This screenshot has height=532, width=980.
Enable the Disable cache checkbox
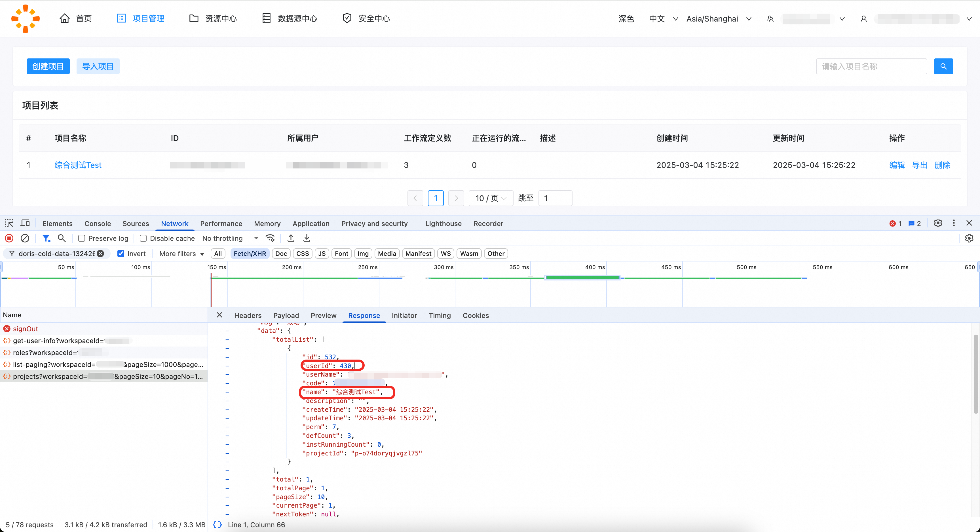143,238
